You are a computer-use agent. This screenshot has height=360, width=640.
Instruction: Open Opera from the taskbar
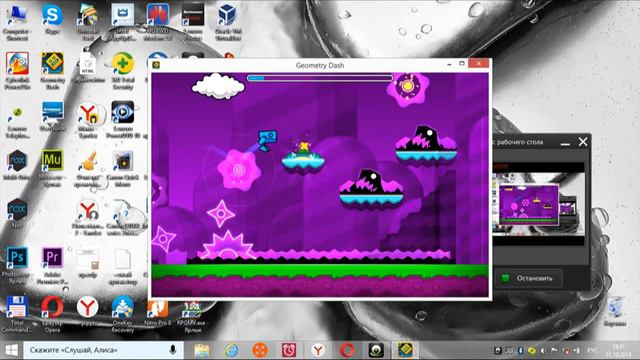click(x=347, y=350)
